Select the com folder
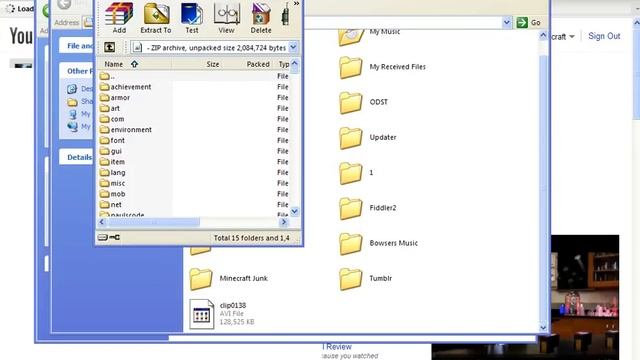Viewport: 640px width, 360px height. tap(112, 119)
